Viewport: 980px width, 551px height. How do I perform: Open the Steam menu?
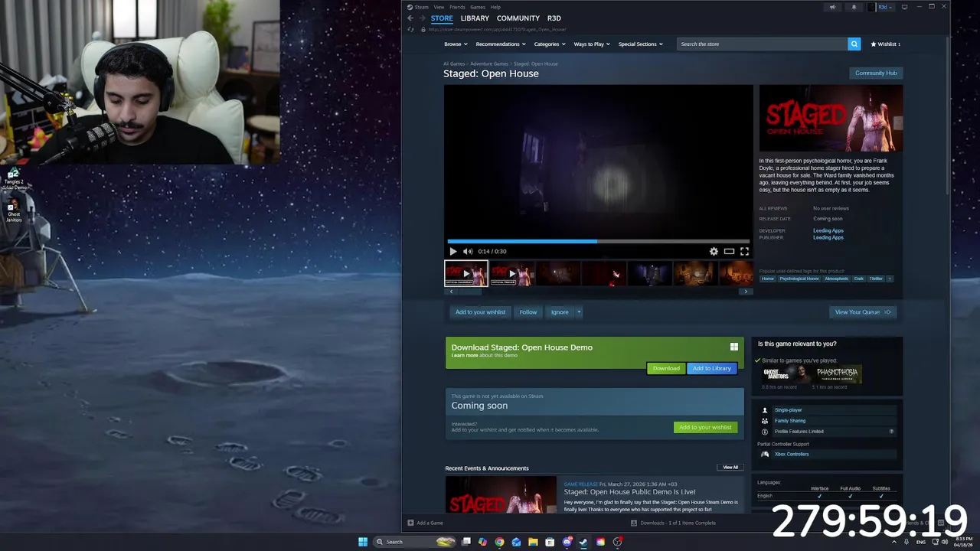(421, 7)
